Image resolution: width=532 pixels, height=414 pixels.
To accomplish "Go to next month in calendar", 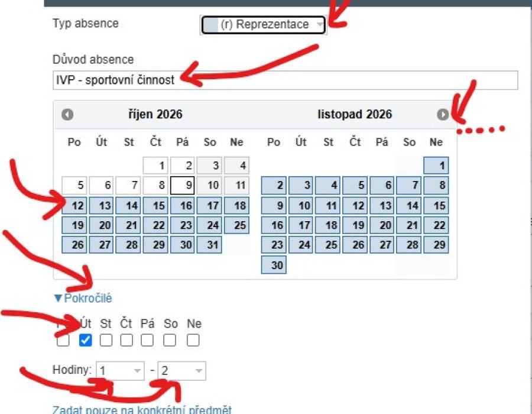I will pyautogui.click(x=443, y=114).
